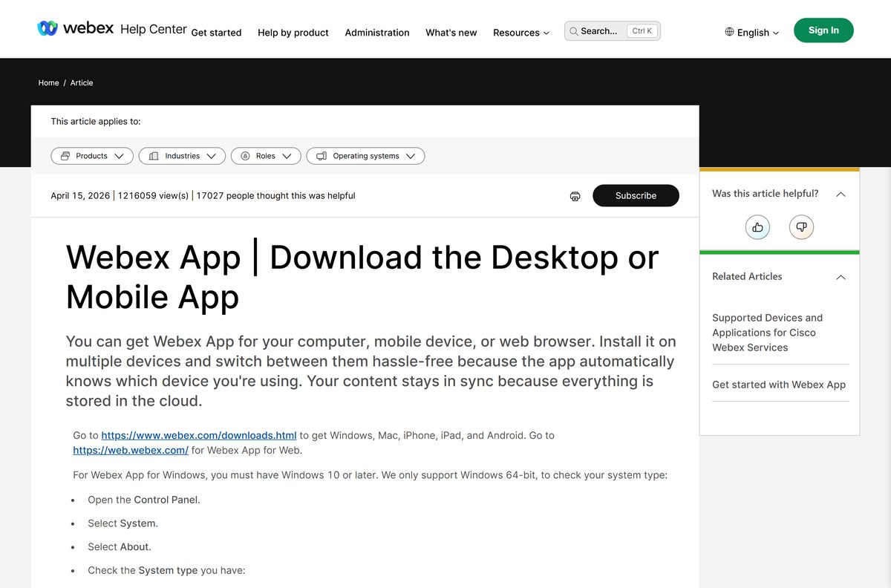Click the Webex logo icon
Screen dimensions: 891x588
pos(48,28)
